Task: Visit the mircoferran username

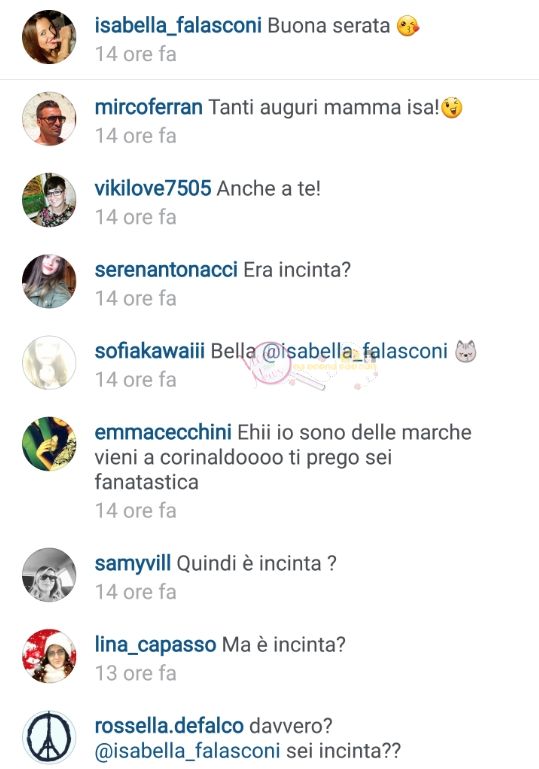Action: tap(149, 107)
